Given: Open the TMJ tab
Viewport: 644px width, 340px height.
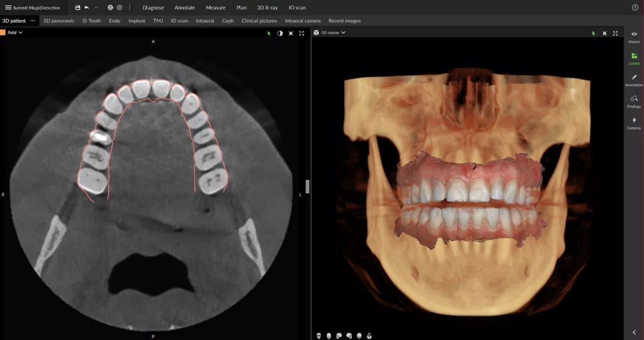Looking at the screenshot, I should pyautogui.click(x=158, y=21).
